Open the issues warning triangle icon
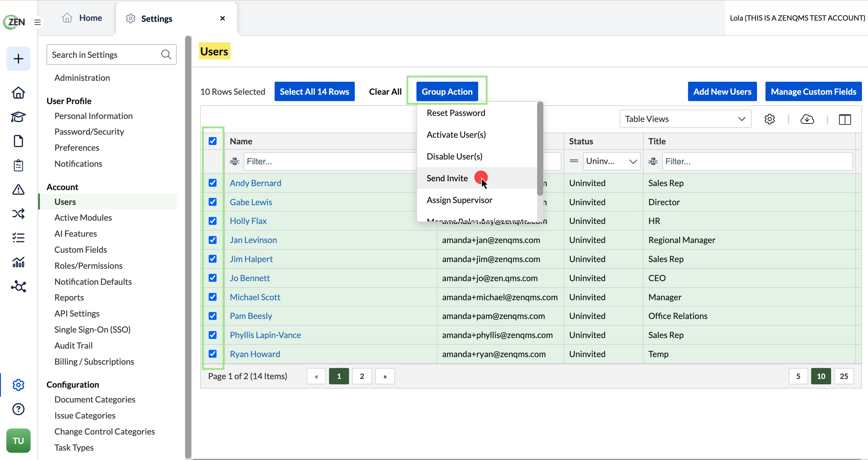868x460 pixels. [18, 189]
